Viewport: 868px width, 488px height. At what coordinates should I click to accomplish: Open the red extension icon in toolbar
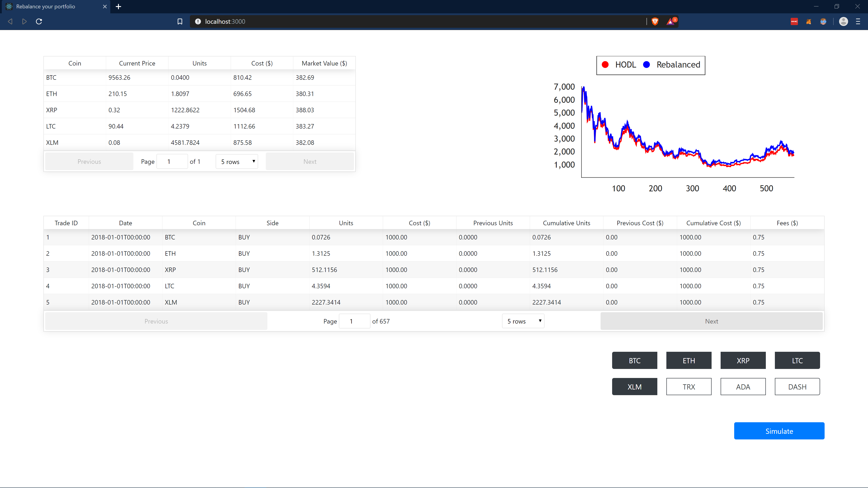[794, 21]
